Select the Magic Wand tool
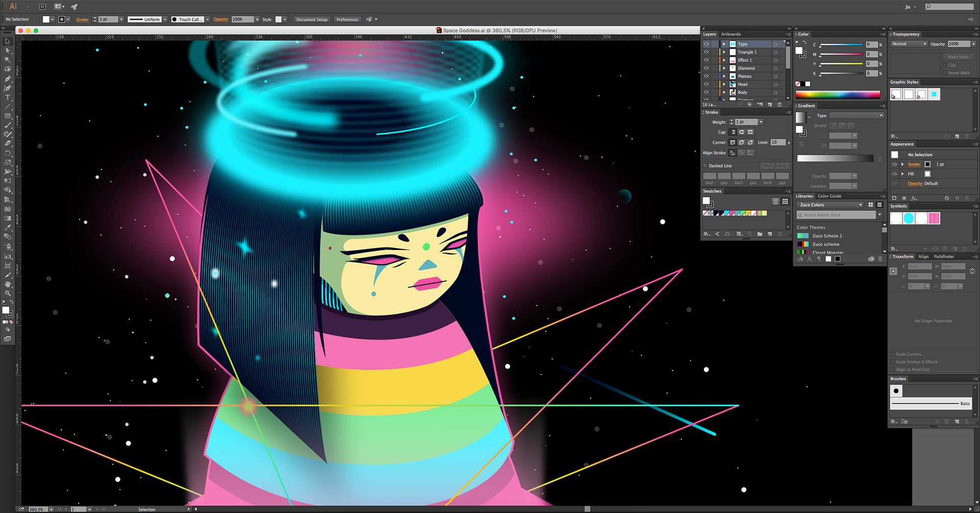Screen dimensions: 980x513 click(x=8, y=60)
